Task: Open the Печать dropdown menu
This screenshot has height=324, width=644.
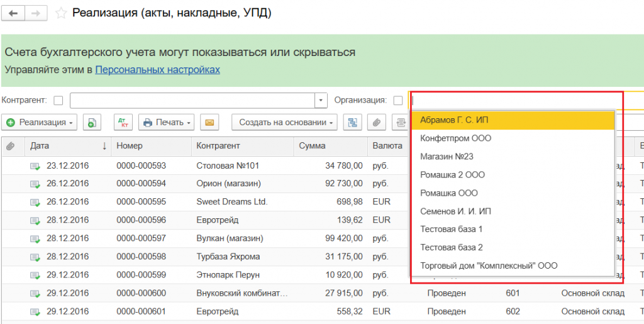Action: coord(166,123)
